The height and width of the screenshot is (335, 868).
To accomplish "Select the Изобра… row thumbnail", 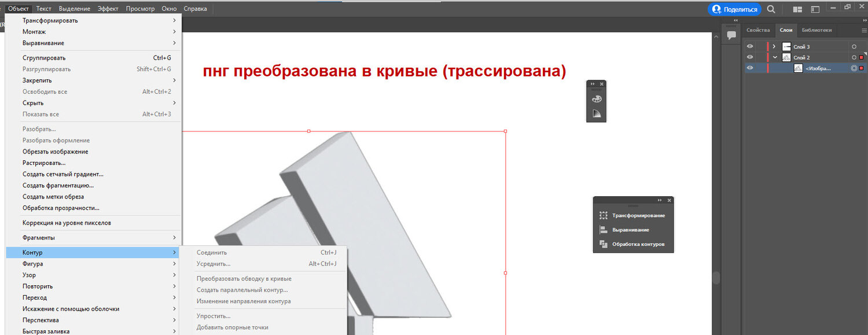I will coord(798,68).
